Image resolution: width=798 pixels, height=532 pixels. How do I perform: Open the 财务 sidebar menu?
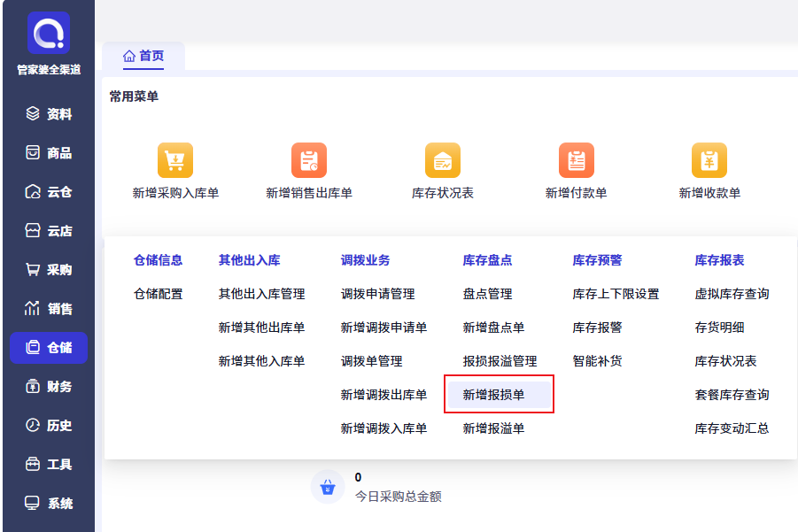coord(49,387)
